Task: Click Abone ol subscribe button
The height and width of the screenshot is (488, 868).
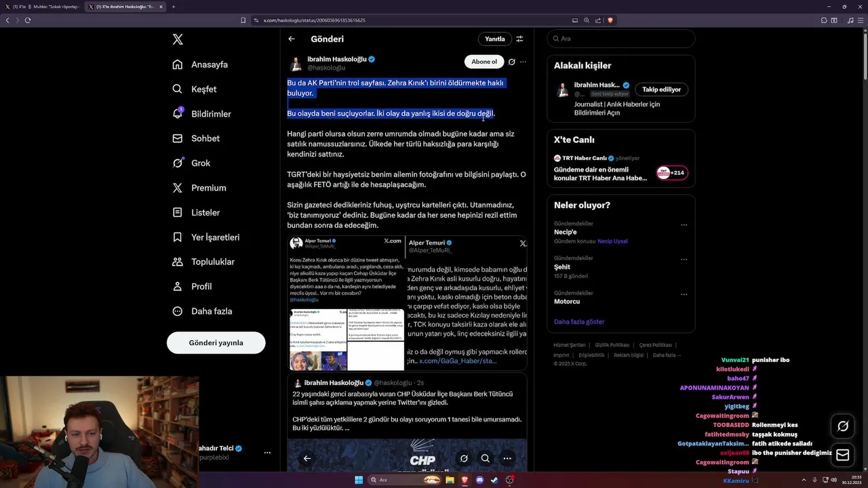Action: click(x=484, y=62)
